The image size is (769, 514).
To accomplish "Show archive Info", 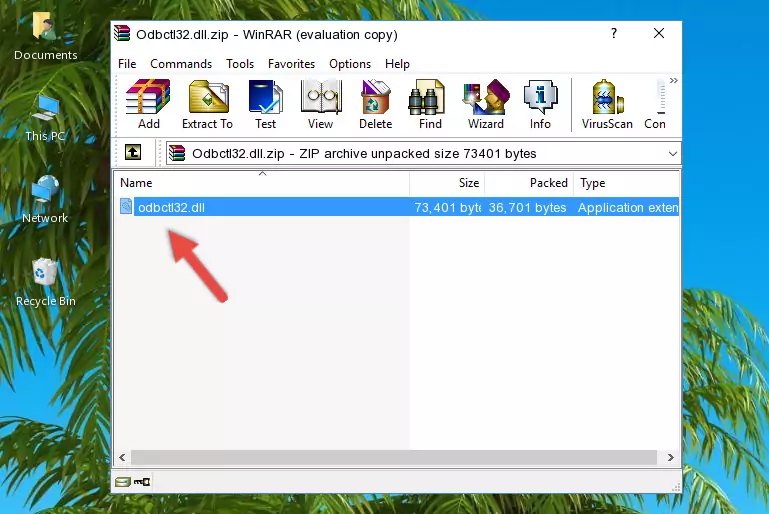I will (x=540, y=104).
